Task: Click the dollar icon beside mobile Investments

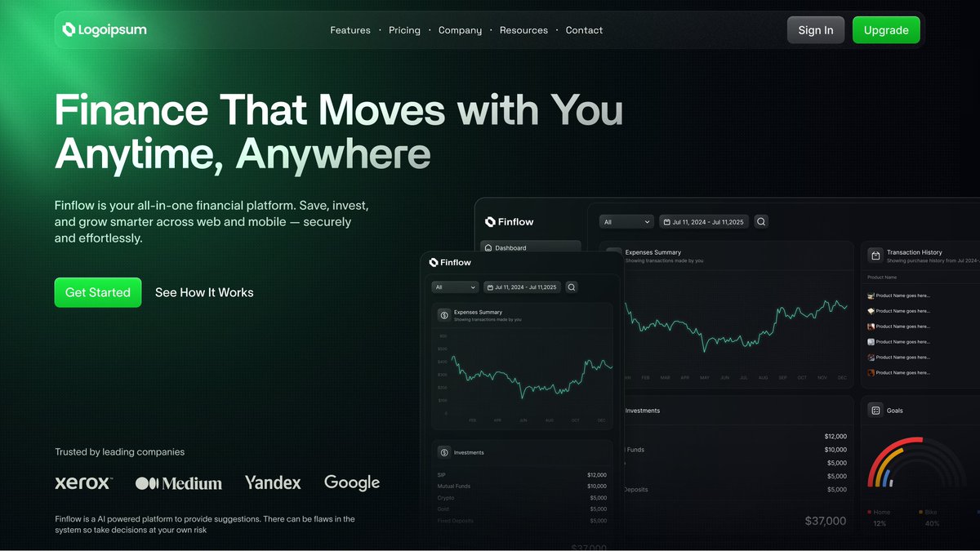Action: (443, 452)
